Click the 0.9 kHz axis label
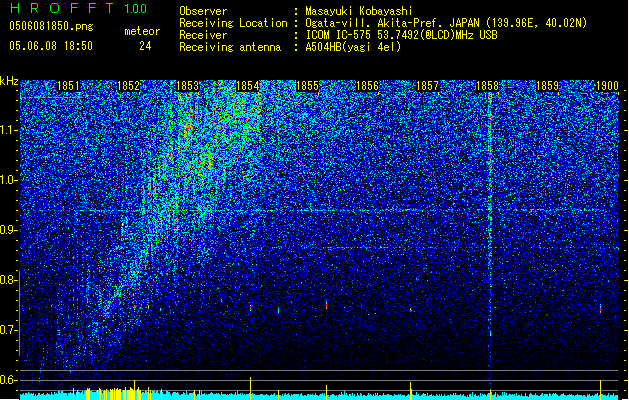The width and height of the screenshot is (629, 400). tap(8, 230)
